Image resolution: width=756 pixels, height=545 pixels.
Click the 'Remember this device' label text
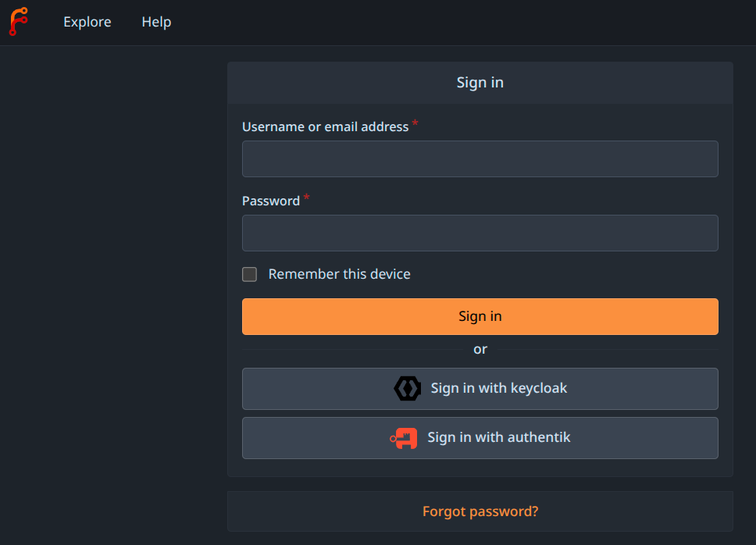point(339,274)
